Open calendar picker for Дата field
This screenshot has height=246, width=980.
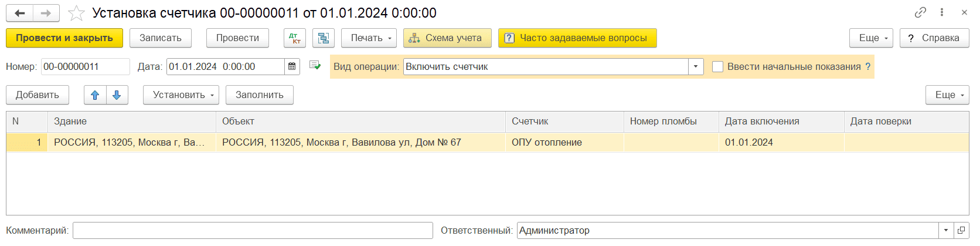pos(292,67)
